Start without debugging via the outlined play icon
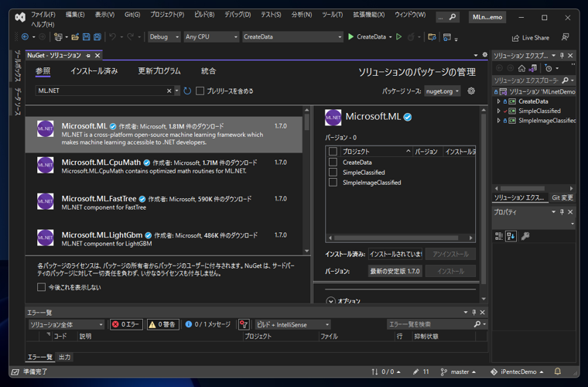Screen dimensions: 588x387 pyautogui.click(x=399, y=36)
